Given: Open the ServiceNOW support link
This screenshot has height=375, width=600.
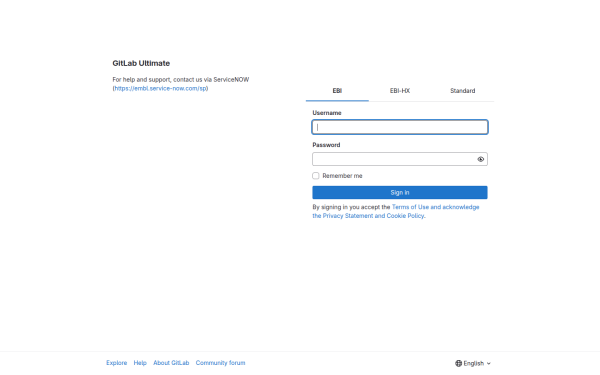Looking at the screenshot, I should pyautogui.click(x=160, y=88).
